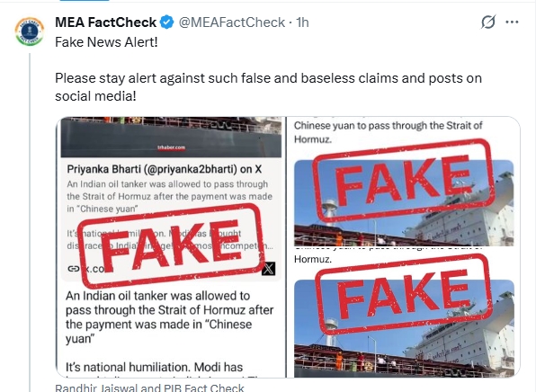The image size is (545, 392).
Task: Click the chain link icon in screenshot
Action: tap(72, 268)
